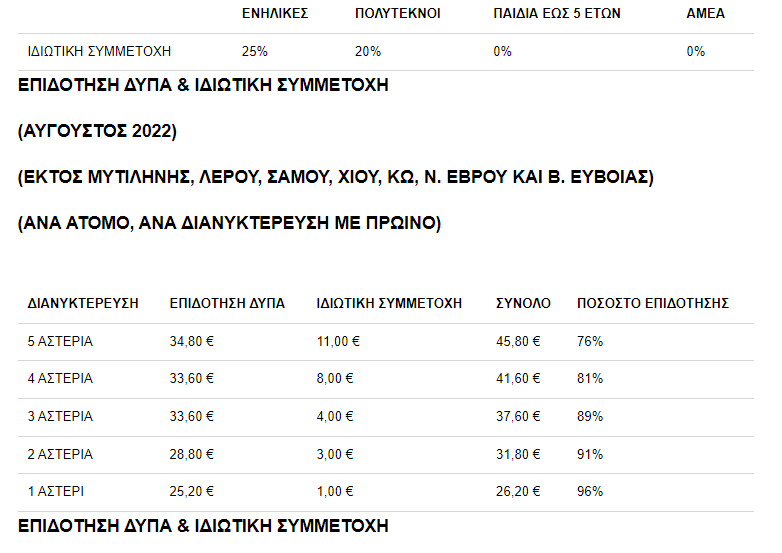Viewport: 782px width, 553px height.
Task: Select the ΠΑΙΔΙΑ ΕΩΣ 5 ΕΤΩΝ header
Action: (552, 14)
